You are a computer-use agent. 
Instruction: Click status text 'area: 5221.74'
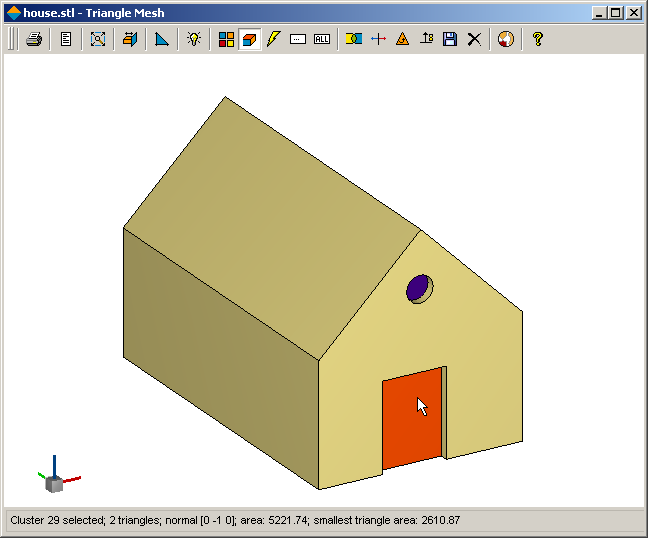pos(274,520)
